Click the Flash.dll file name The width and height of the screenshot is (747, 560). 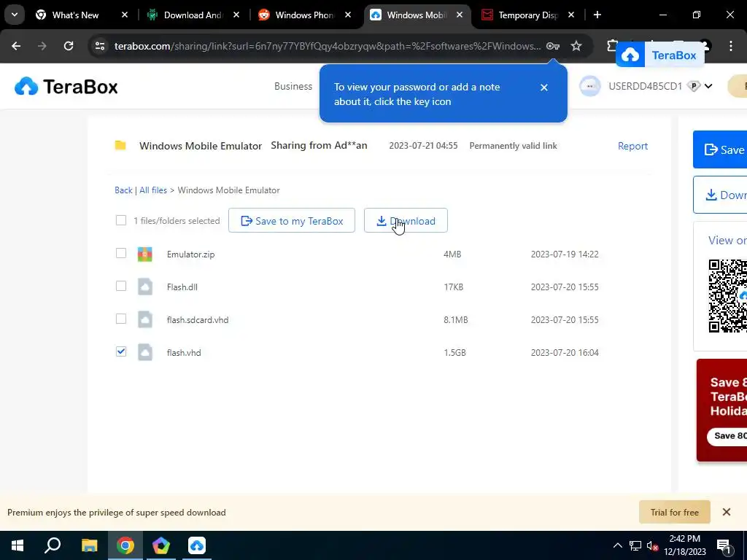(182, 287)
